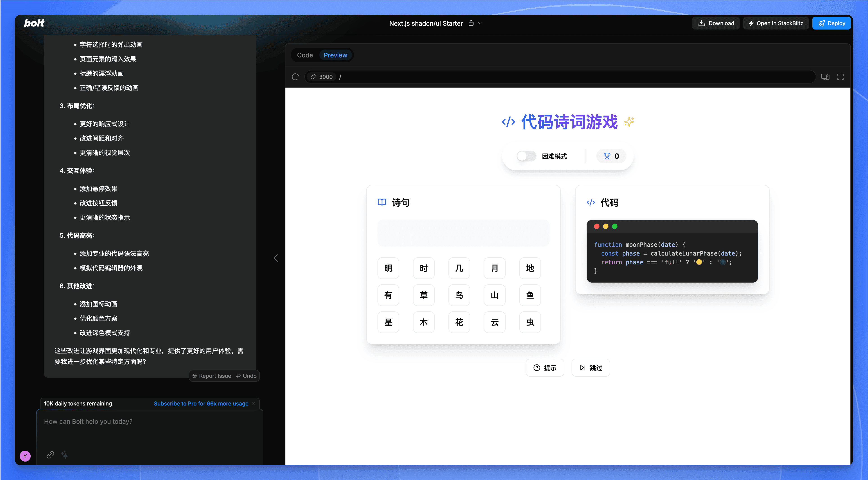Viewport: 868px width, 480px height.
Task: Expand the project title dropdown chevron
Action: tap(480, 23)
